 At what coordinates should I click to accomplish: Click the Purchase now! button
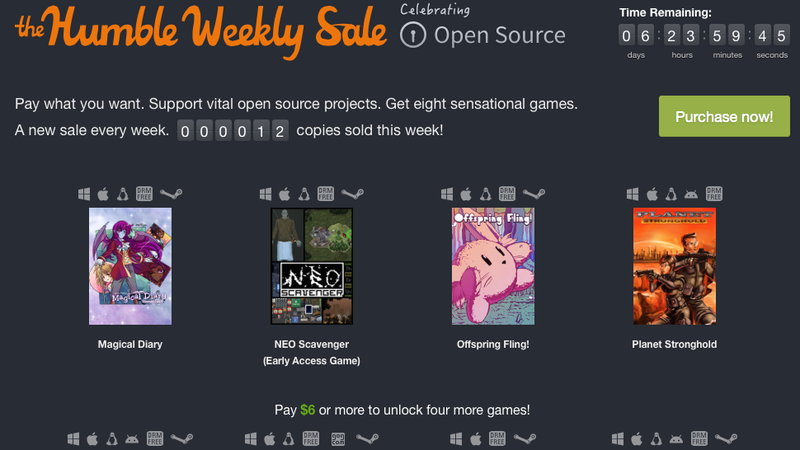click(724, 116)
